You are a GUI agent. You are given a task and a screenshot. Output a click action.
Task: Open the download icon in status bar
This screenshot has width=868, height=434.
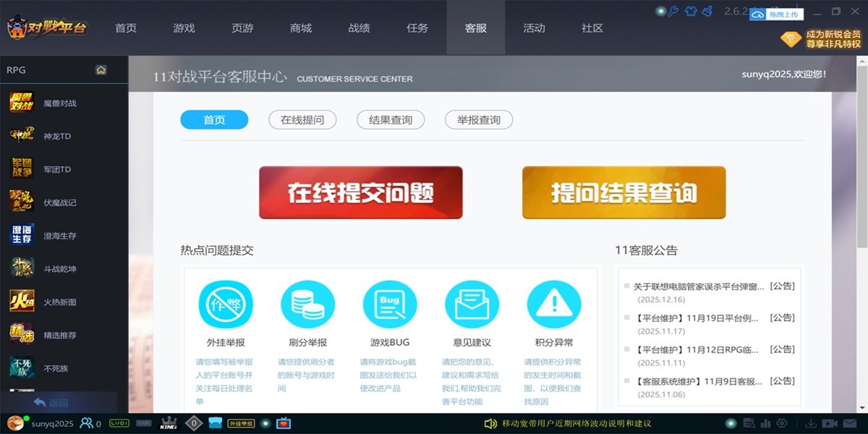point(812,423)
